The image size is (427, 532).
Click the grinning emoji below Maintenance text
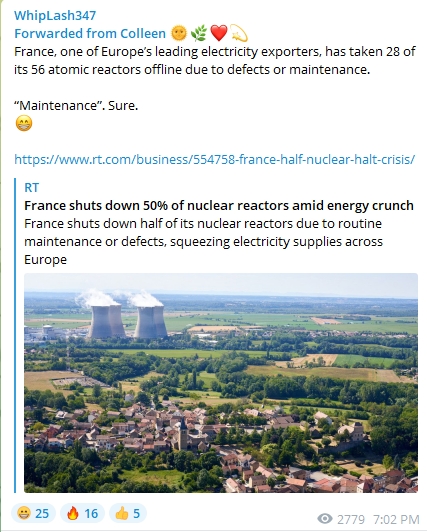tap(24, 123)
